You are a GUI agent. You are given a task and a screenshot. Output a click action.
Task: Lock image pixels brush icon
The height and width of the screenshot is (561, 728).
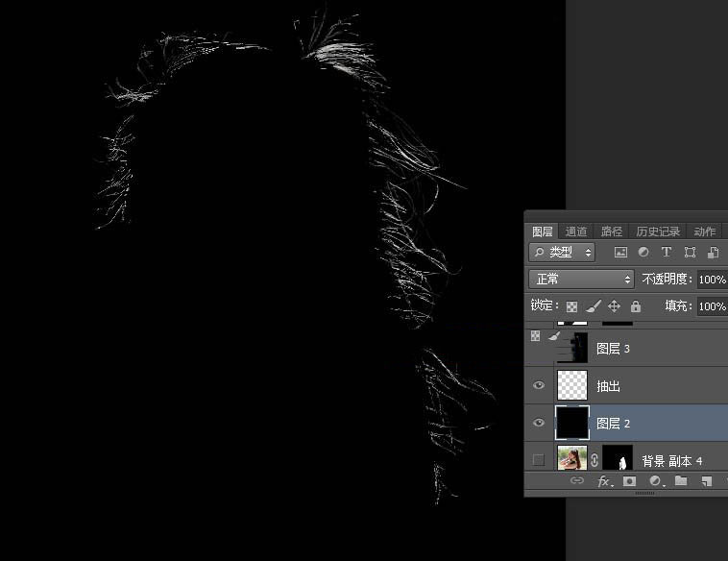pyautogui.click(x=594, y=306)
